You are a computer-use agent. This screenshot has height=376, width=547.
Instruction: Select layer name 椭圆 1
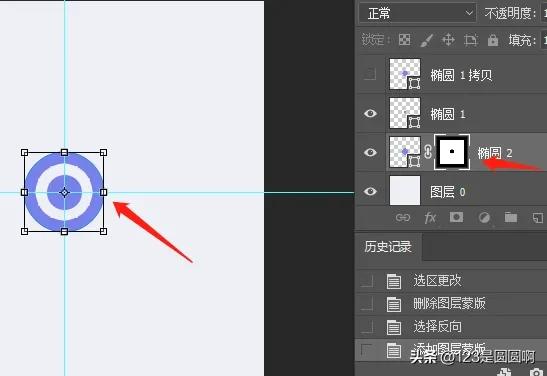(x=448, y=114)
